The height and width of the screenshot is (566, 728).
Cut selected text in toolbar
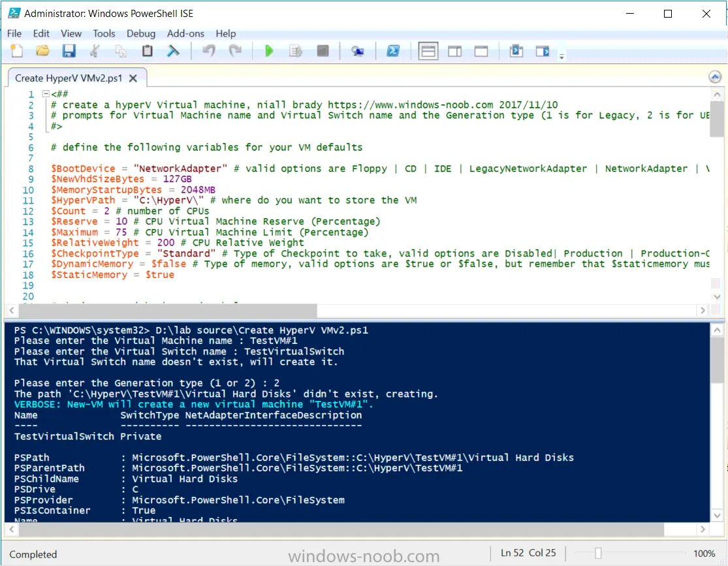click(x=95, y=51)
